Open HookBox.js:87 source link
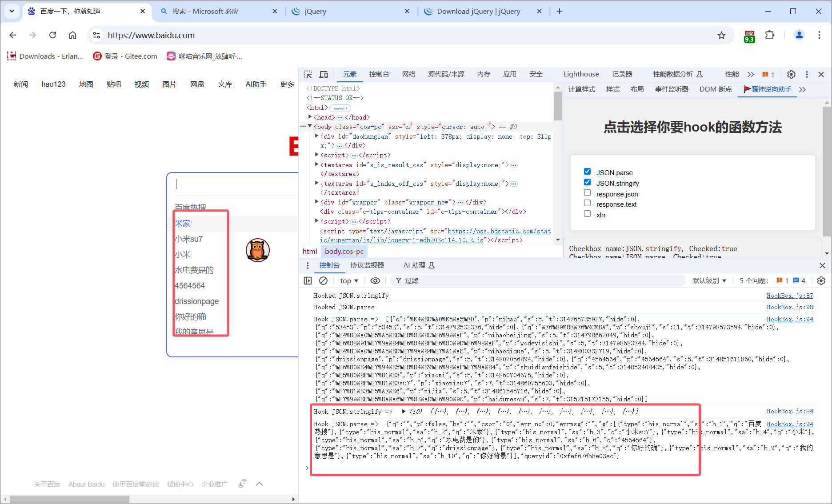The height and width of the screenshot is (504, 832). coord(790,296)
